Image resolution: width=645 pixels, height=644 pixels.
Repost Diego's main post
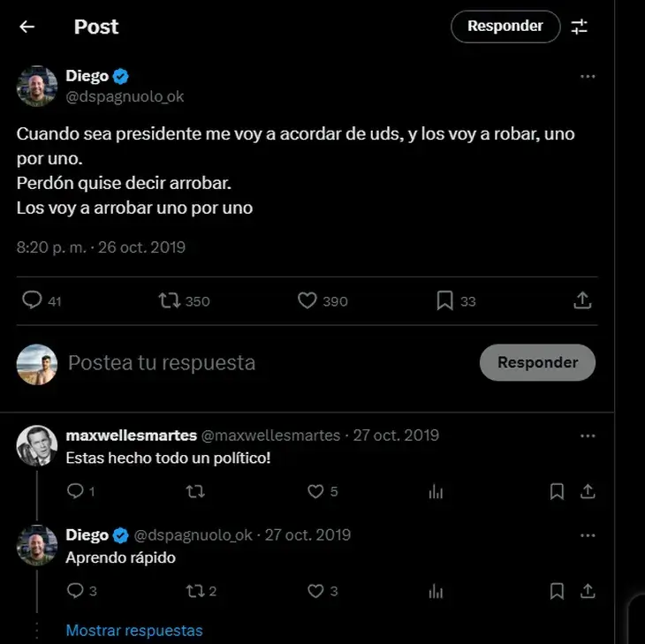pyautogui.click(x=168, y=301)
